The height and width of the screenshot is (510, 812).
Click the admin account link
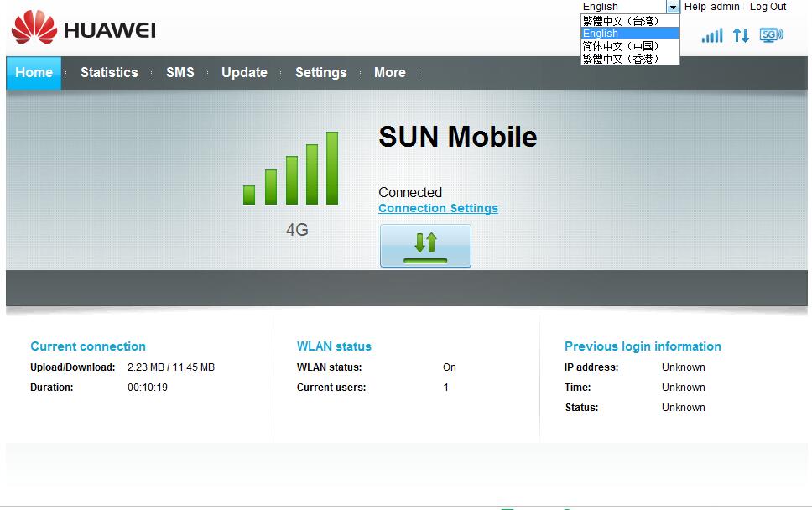(x=725, y=7)
